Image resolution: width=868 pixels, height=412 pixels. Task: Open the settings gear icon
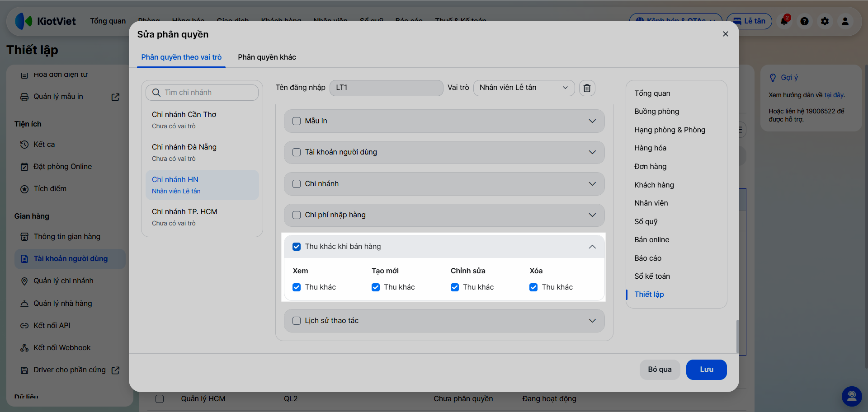[x=825, y=21]
